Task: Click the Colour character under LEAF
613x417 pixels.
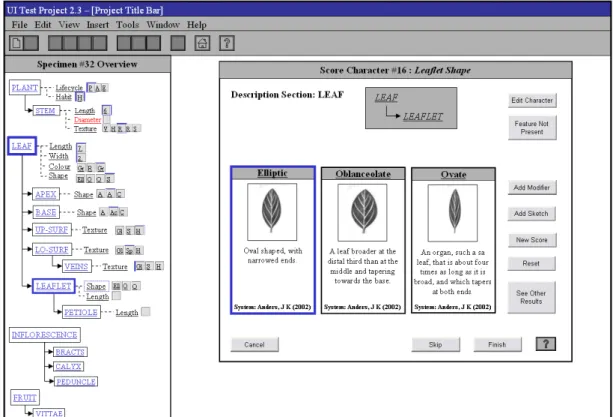Action: pyautogui.click(x=59, y=166)
